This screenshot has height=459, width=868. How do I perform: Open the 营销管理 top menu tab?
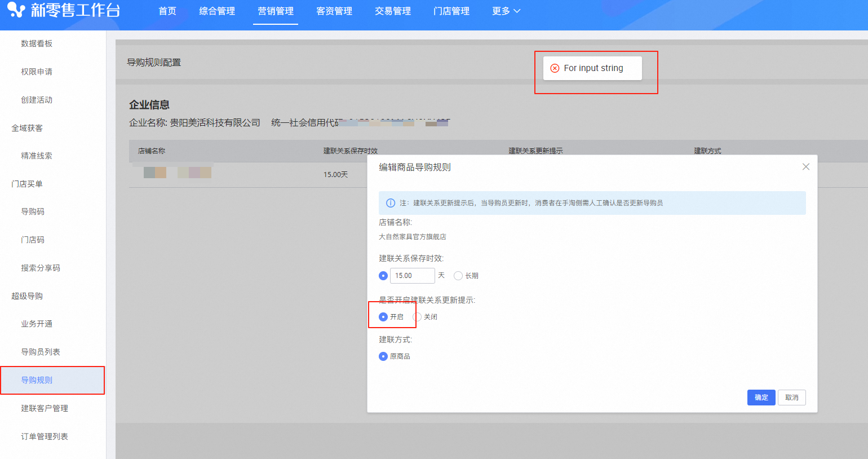click(276, 11)
